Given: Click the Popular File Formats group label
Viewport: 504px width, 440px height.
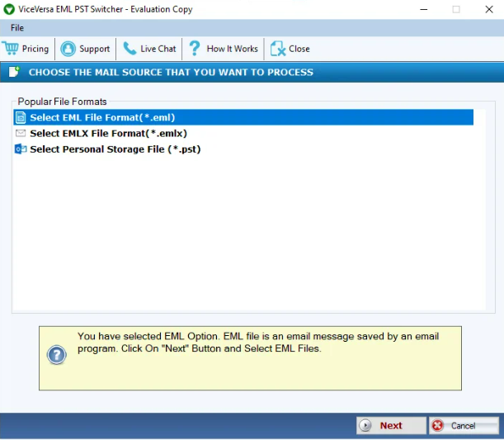Looking at the screenshot, I should click(62, 102).
